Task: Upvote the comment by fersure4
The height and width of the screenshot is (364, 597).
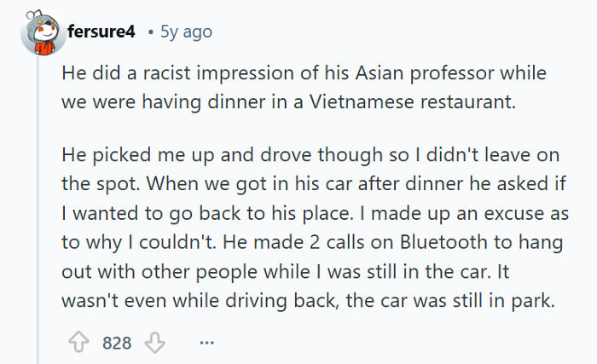Action: click(x=80, y=344)
